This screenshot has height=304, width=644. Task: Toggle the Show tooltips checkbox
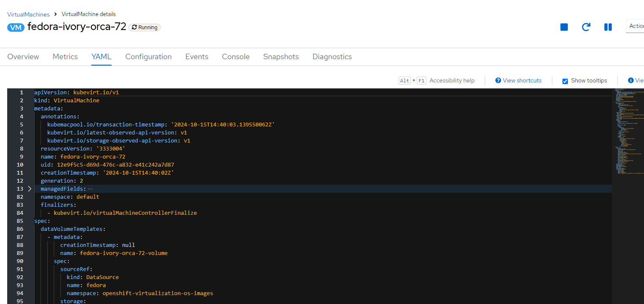coord(565,81)
